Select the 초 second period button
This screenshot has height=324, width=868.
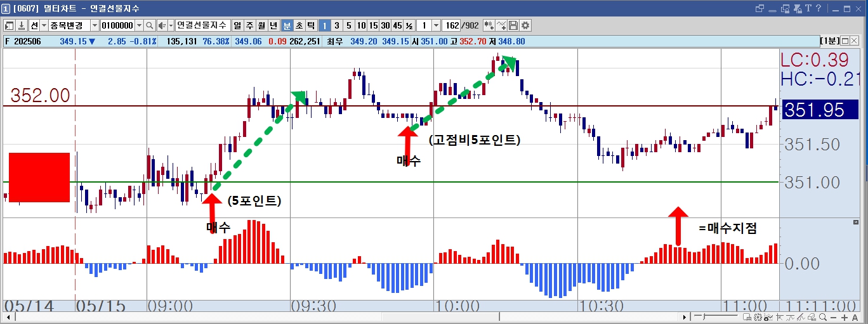coord(299,25)
